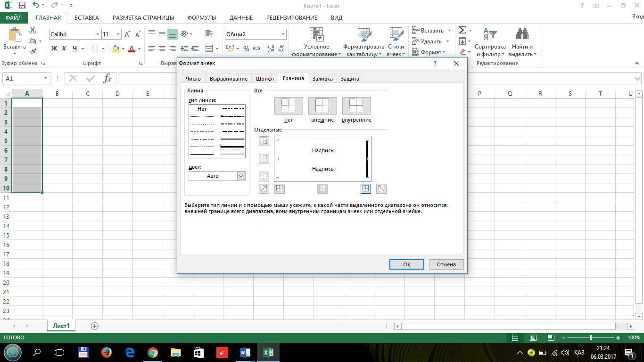644x362 pixels.
Task: Add diagonal-up border line button
Action: (264, 189)
